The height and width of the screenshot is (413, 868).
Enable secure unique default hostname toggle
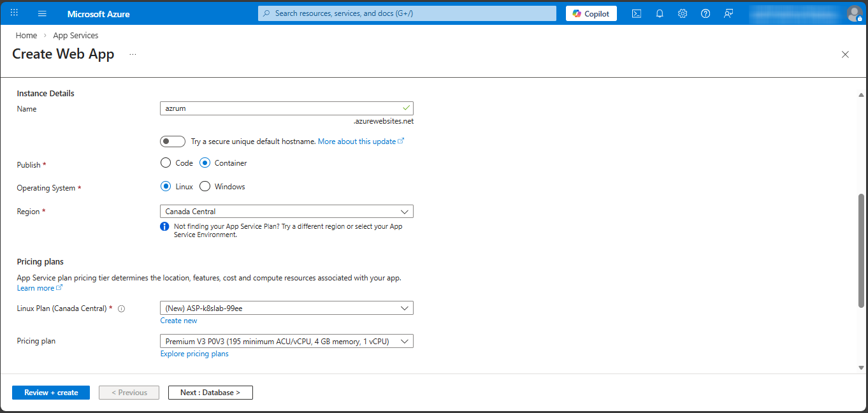(173, 141)
